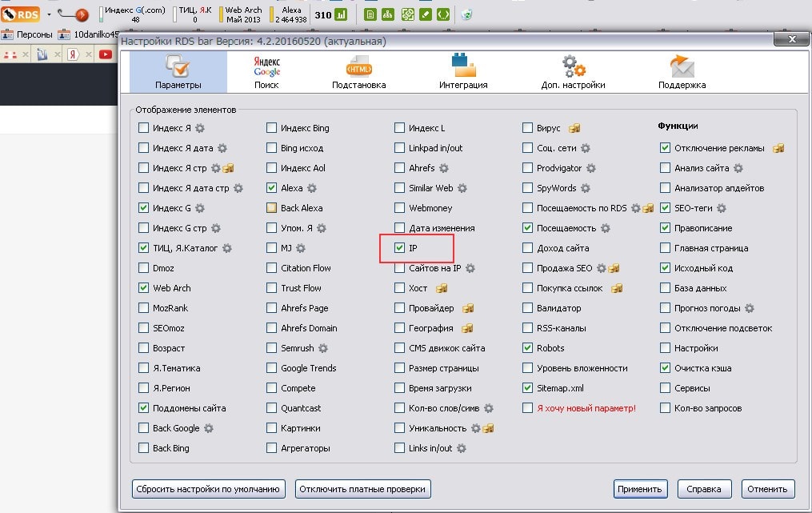Open settings gear next to Индекс G
Viewport: 812px width, 513px height.
(199, 208)
